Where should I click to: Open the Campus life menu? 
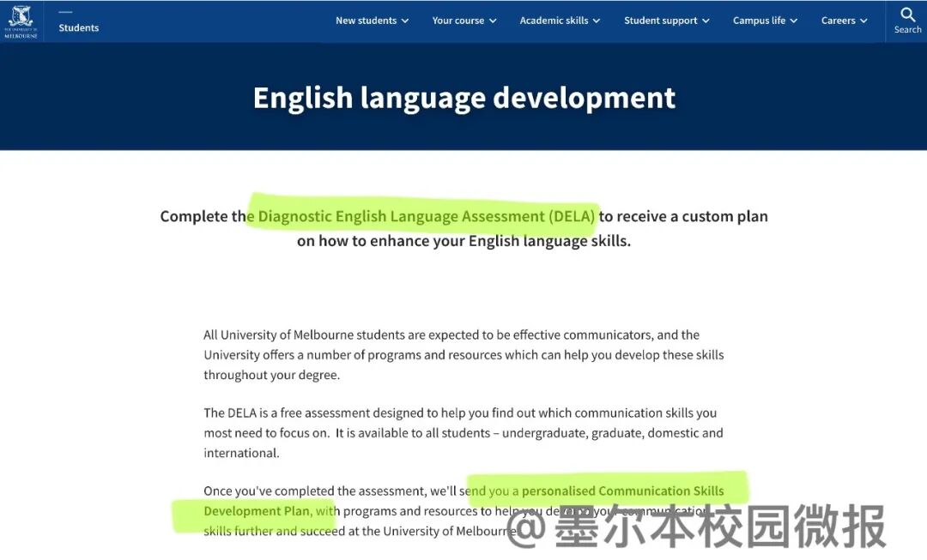click(765, 21)
